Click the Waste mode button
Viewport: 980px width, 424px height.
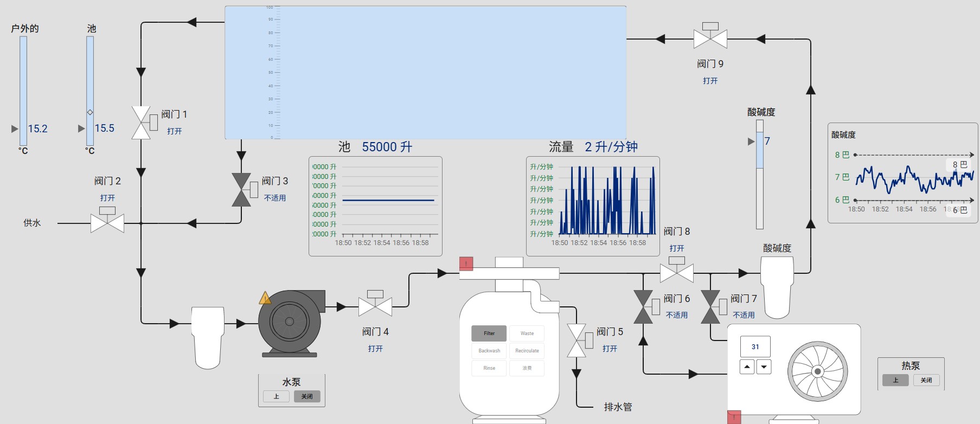(527, 333)
